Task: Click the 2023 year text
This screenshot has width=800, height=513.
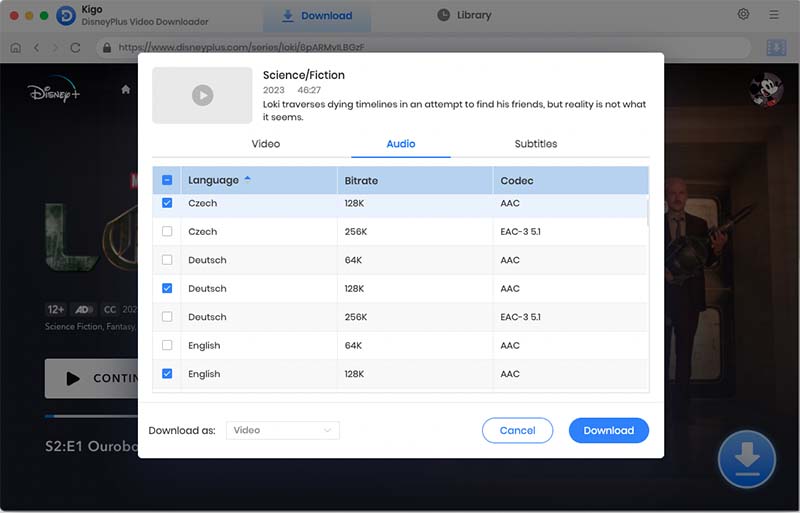Action: [273, 90]
